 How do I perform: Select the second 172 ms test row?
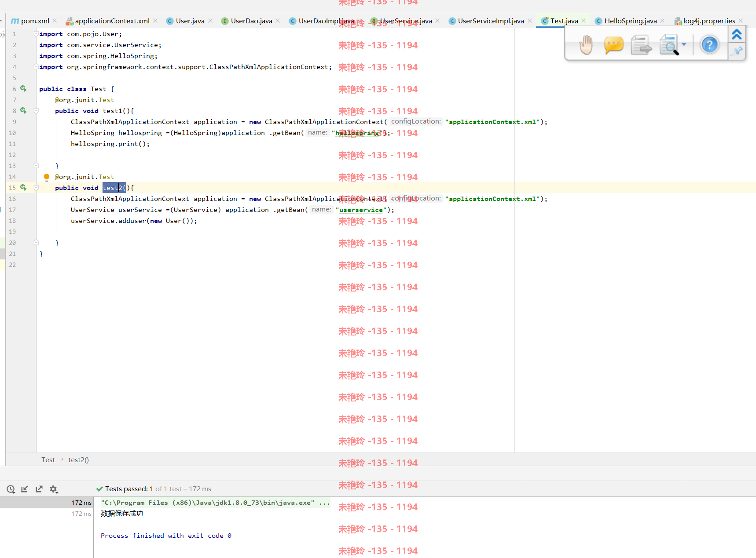pyautogui.click(x=46, y=513)
